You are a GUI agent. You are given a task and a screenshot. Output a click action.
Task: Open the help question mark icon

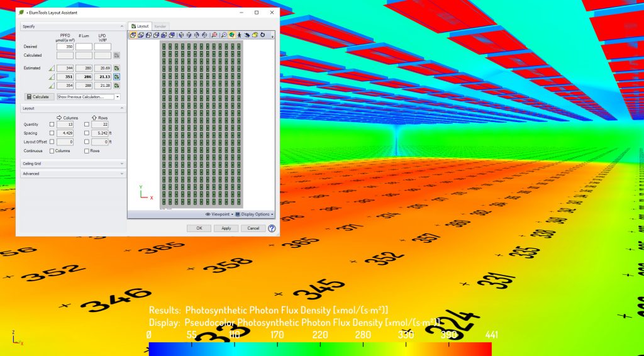click(x=272, y=228)
